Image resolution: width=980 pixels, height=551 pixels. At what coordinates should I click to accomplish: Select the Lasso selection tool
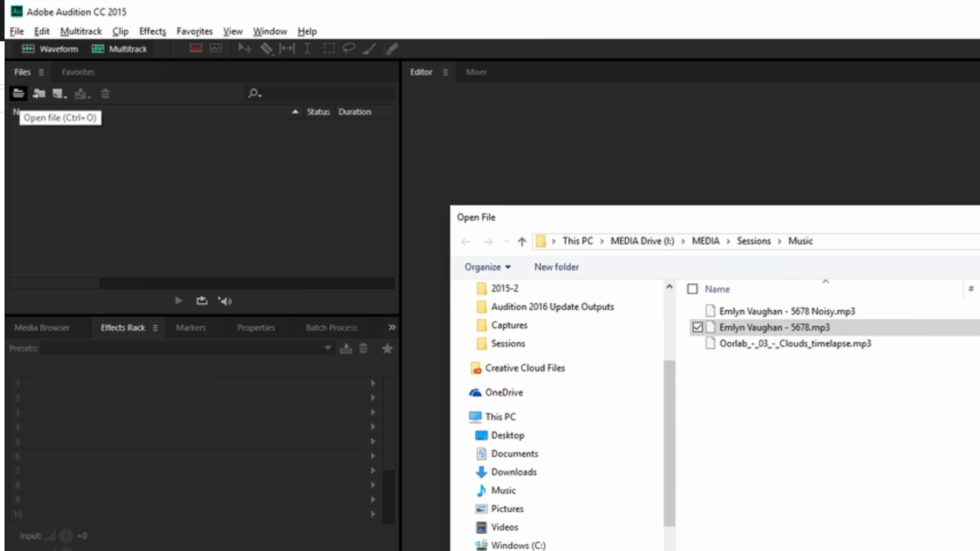point(348,48)
